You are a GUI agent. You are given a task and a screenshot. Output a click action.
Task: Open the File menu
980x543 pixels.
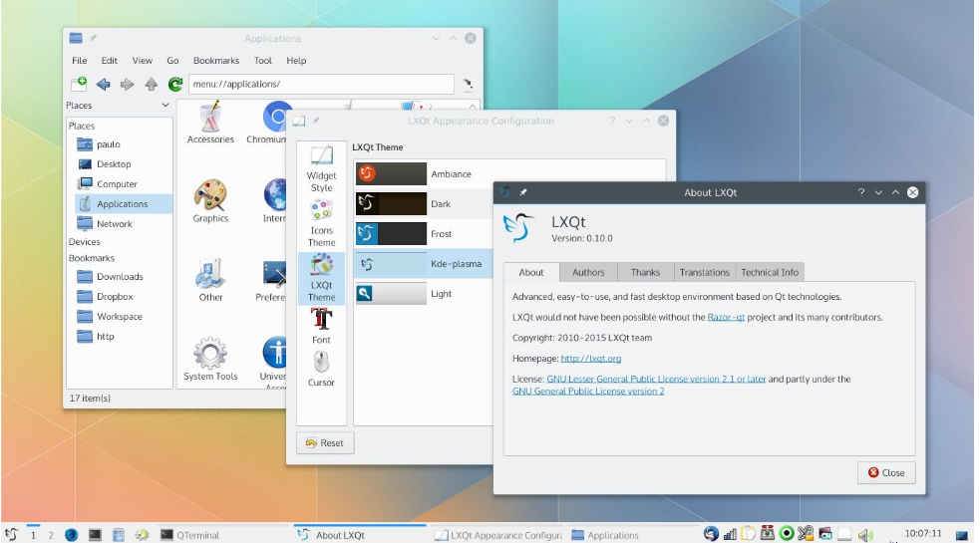click(80, 61)
